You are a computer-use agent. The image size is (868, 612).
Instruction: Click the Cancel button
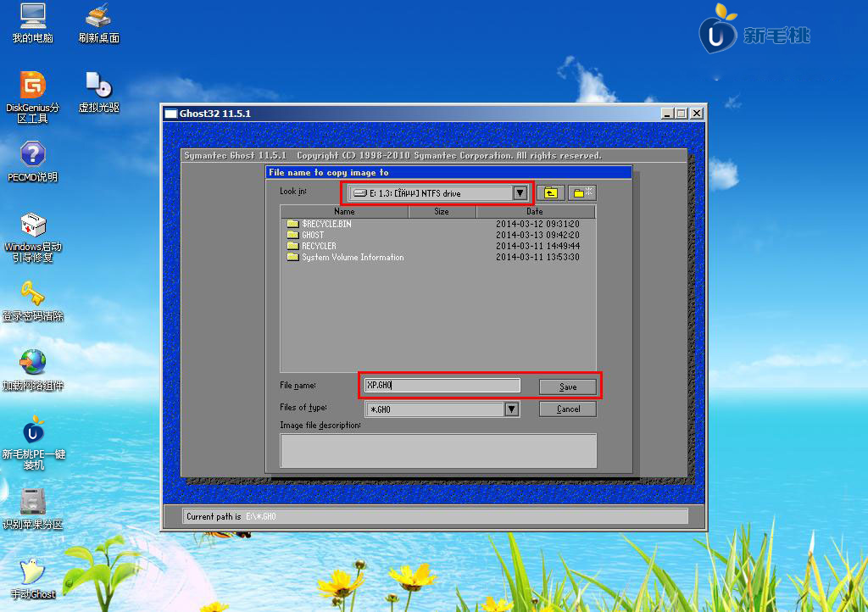(x=568, y=409)
